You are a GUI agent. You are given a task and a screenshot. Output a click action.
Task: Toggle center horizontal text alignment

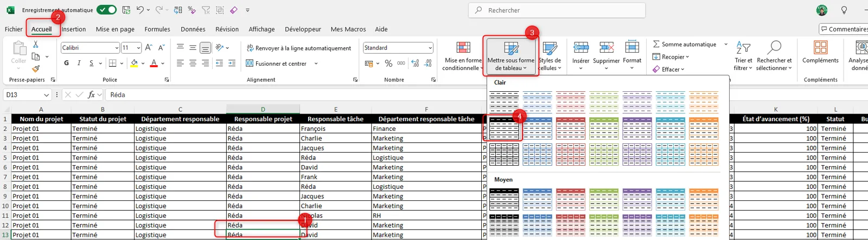point(193,63)
